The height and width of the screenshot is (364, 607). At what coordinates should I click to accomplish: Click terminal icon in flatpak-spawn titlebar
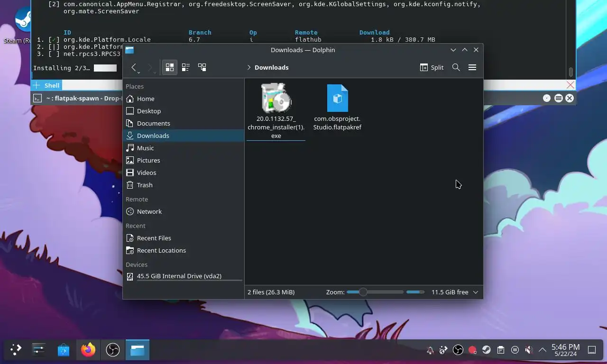coord(37,98)
